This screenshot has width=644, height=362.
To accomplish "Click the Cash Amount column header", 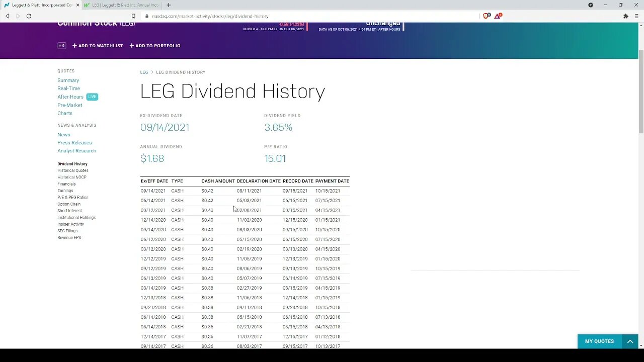I will (218, 181).
